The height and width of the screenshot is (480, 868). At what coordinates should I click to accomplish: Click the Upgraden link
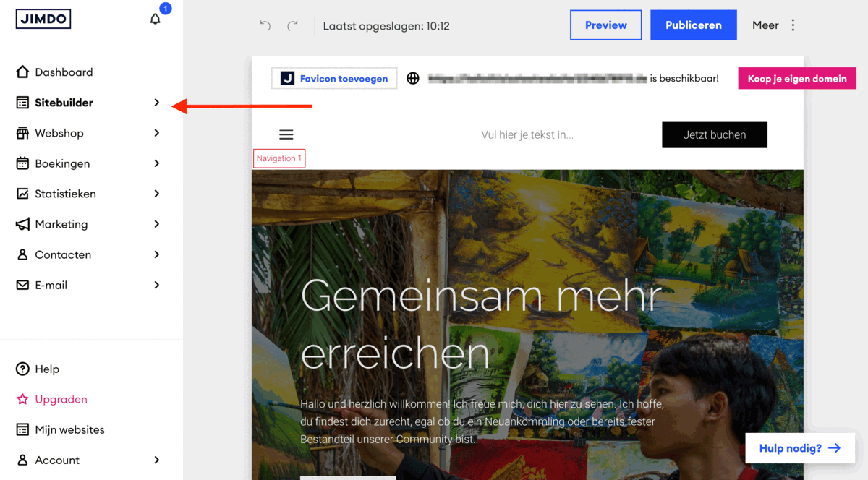tap(61, 399)
